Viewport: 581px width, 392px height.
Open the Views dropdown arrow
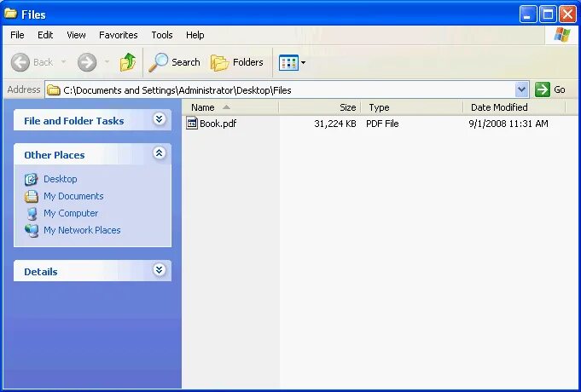[303, 62]
